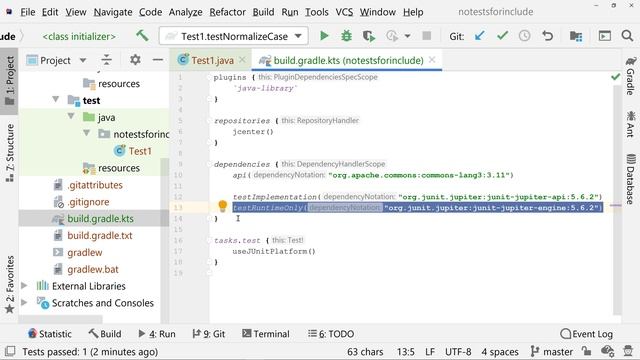
Task: Open the Statistic tool window
Action: pos(49,334)
